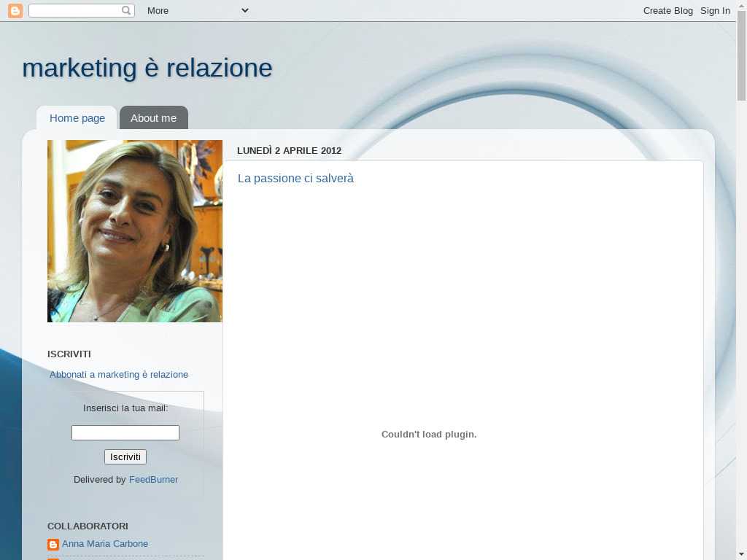Click the 'Couldn't load plugin.' placeholder
Screen dimensions: 747x560
pyautogui.click(x=429, y=435)
